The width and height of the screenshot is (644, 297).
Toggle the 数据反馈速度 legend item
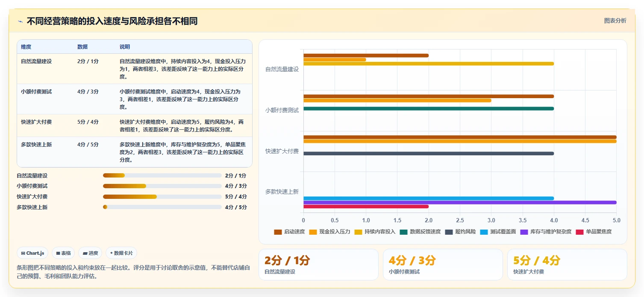coord(420,232)
